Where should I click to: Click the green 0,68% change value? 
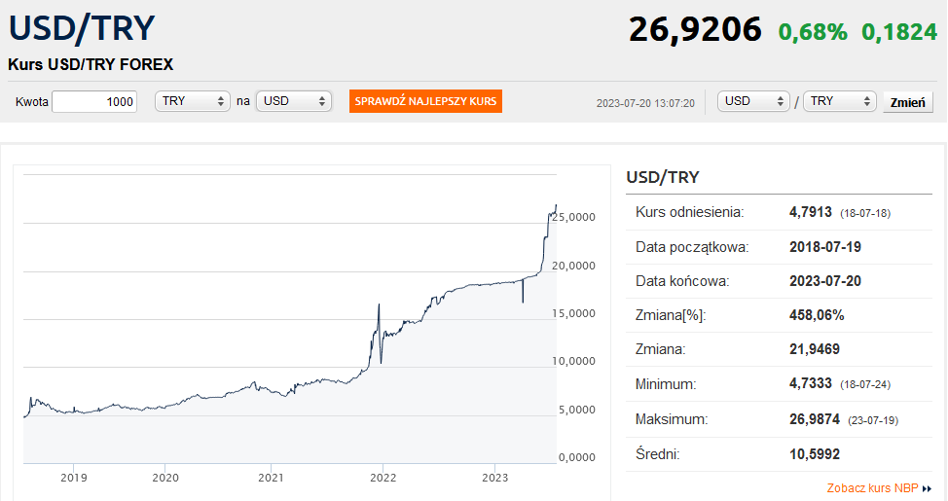[813, 32]
